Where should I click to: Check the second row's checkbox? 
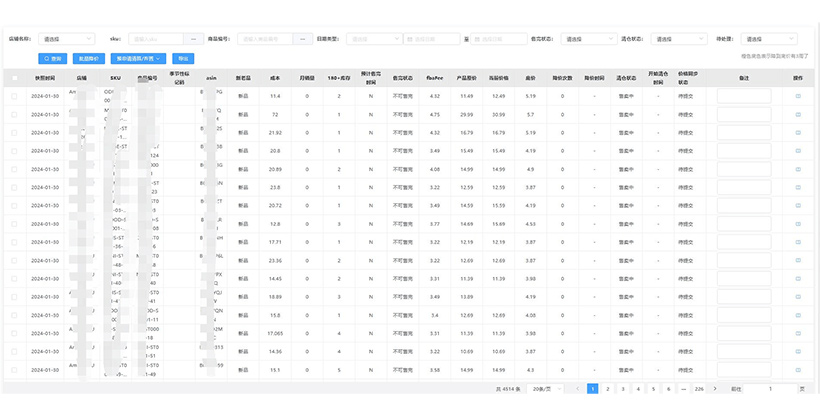[14, 114]
